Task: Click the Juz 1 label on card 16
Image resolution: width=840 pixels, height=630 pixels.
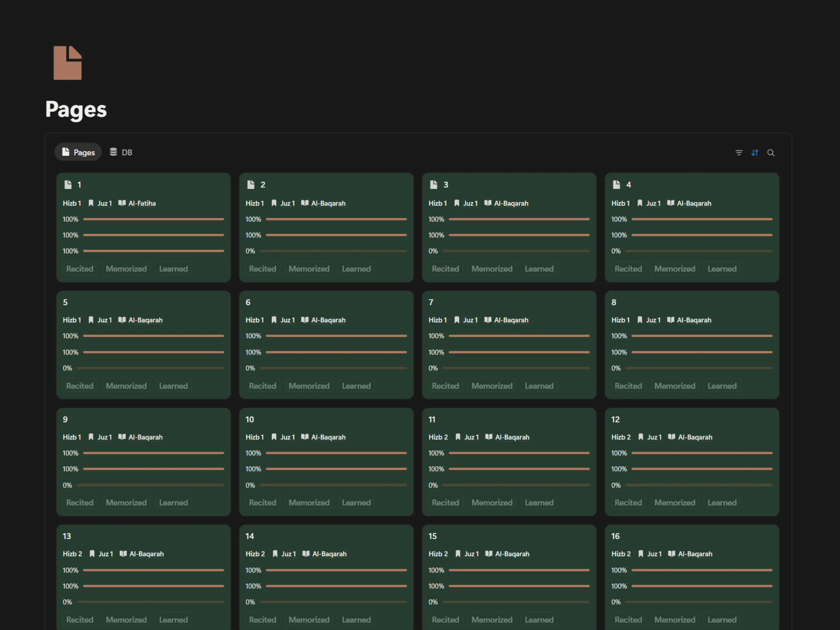Action: 655,554
